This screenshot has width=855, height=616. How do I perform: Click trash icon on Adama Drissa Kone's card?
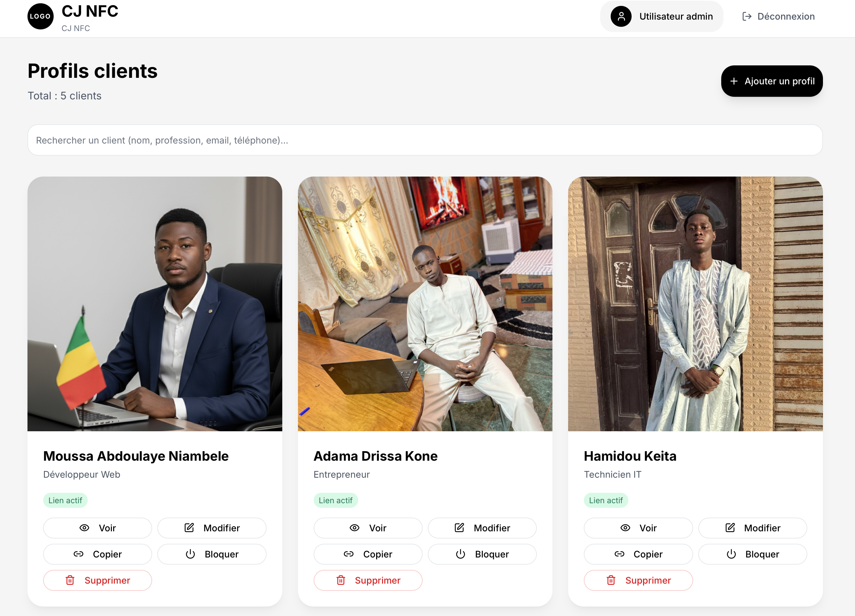340,580
